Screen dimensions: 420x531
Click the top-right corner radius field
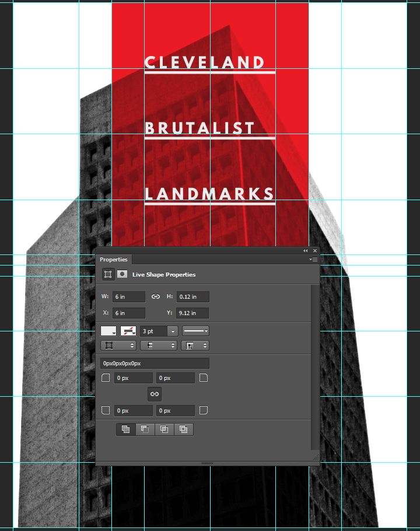pos(176,378)
